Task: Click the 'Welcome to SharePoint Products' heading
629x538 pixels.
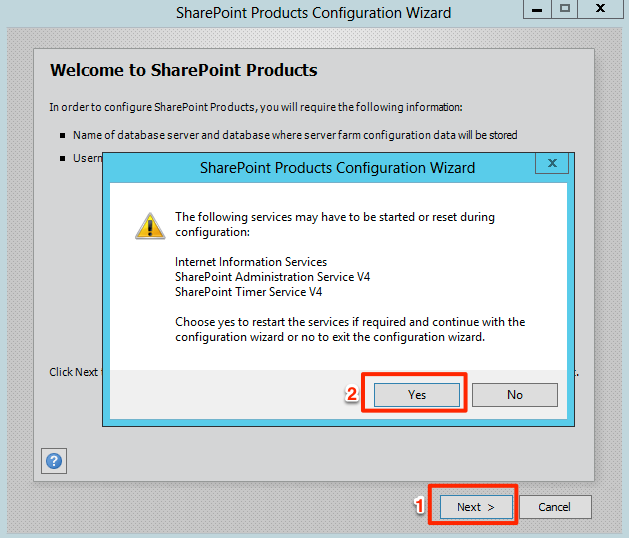Action: pos(183,70)
